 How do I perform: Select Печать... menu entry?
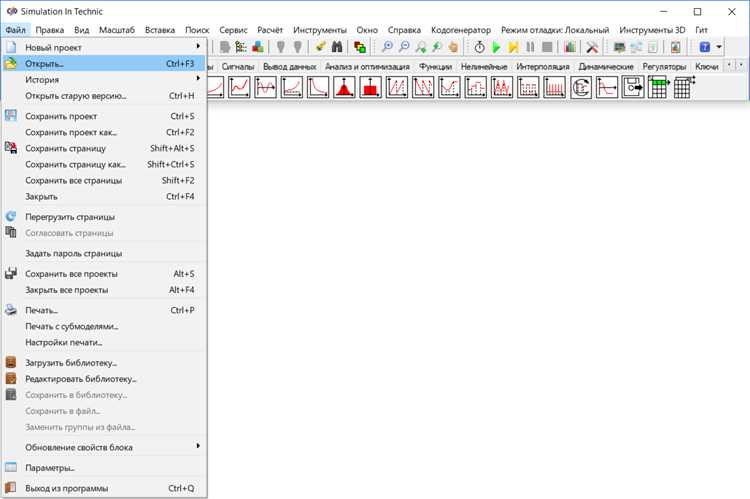point(104,310)
